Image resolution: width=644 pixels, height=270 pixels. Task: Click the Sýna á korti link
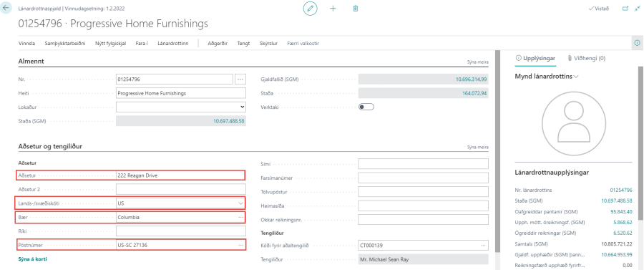coord(35,259)
